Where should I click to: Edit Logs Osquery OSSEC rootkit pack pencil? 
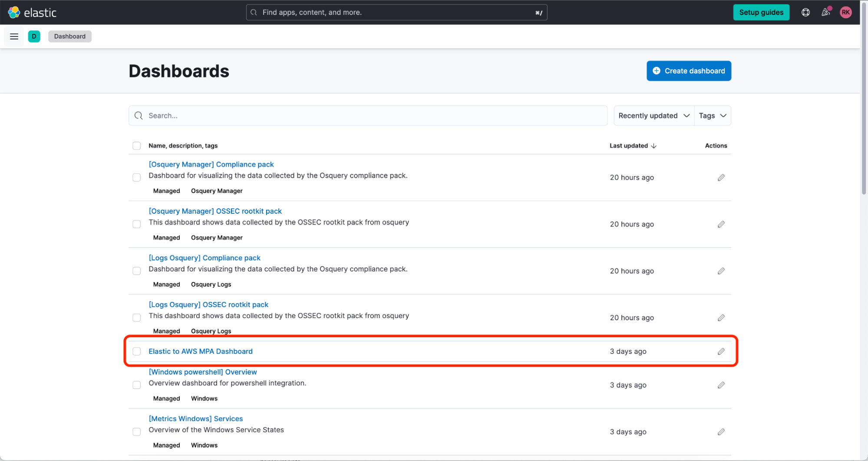pos(721,318)
